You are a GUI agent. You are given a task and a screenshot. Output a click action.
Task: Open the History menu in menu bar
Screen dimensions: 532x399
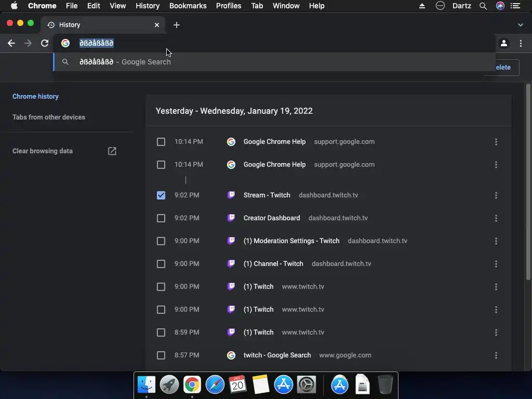tap(148, 6)
